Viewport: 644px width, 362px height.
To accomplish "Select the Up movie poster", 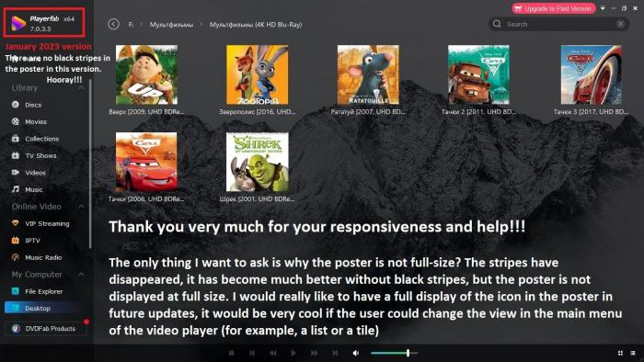I will [x=146, y=74].
